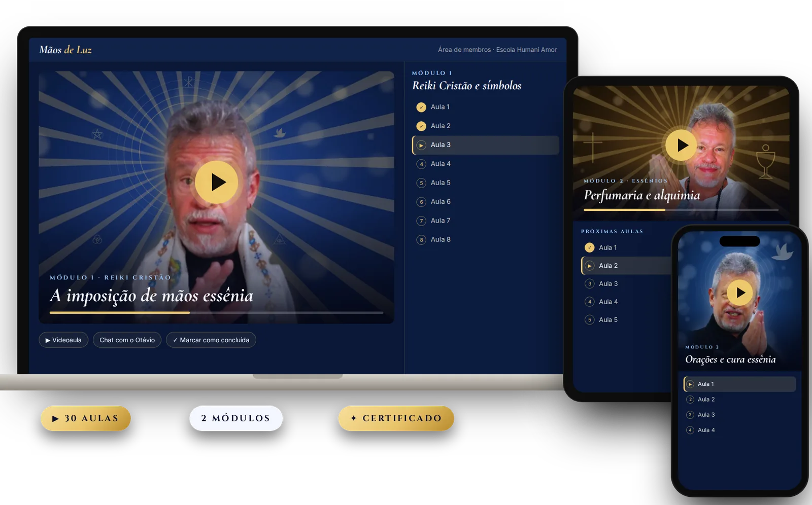Open Aula 3 label on the tablet
The height and width of the screenshot is (505, 812).
coord(608,284)
